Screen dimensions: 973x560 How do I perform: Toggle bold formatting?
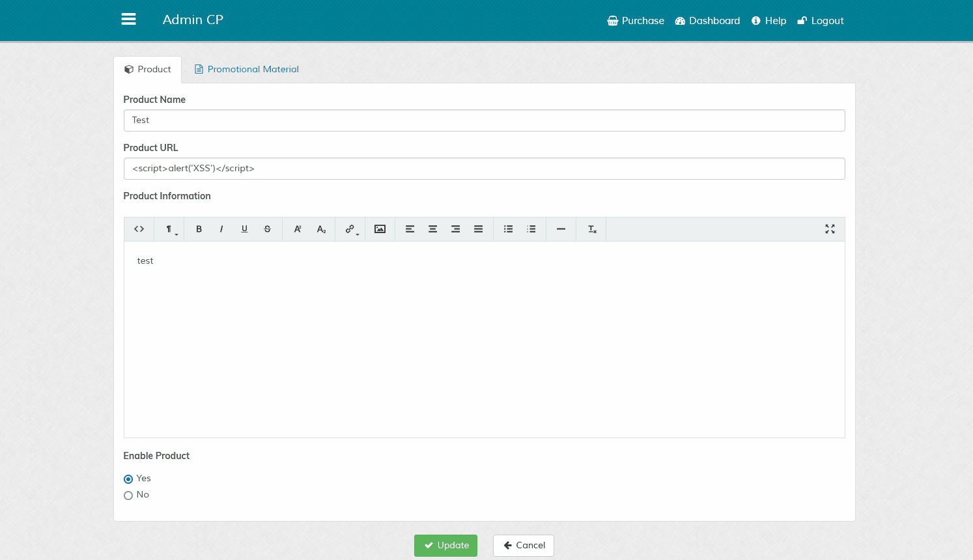[199, 229]
